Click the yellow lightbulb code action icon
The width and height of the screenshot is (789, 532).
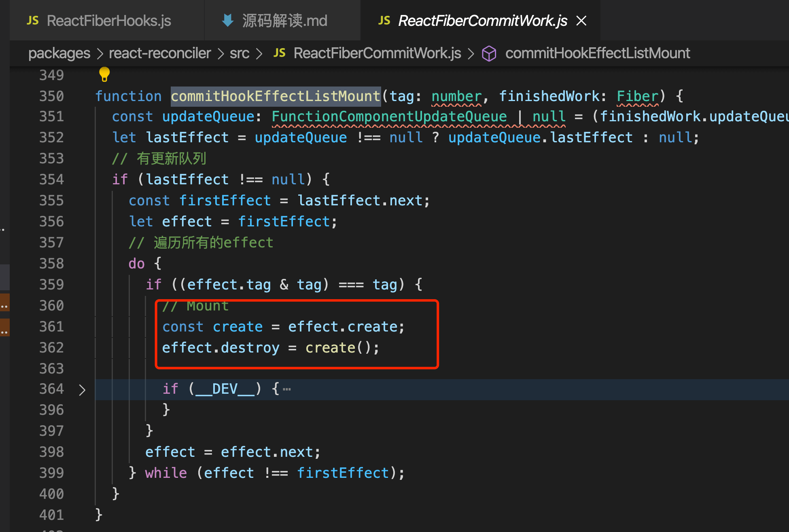(x=104, y=74)
